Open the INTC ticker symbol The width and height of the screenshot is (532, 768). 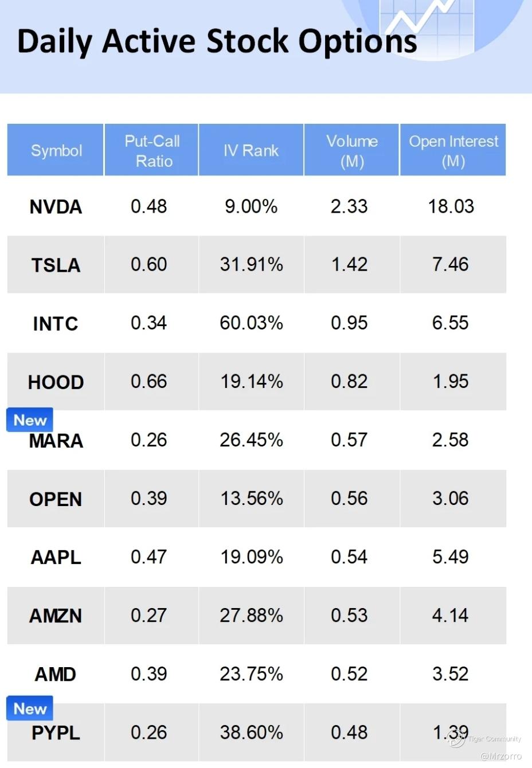(56, 324)
